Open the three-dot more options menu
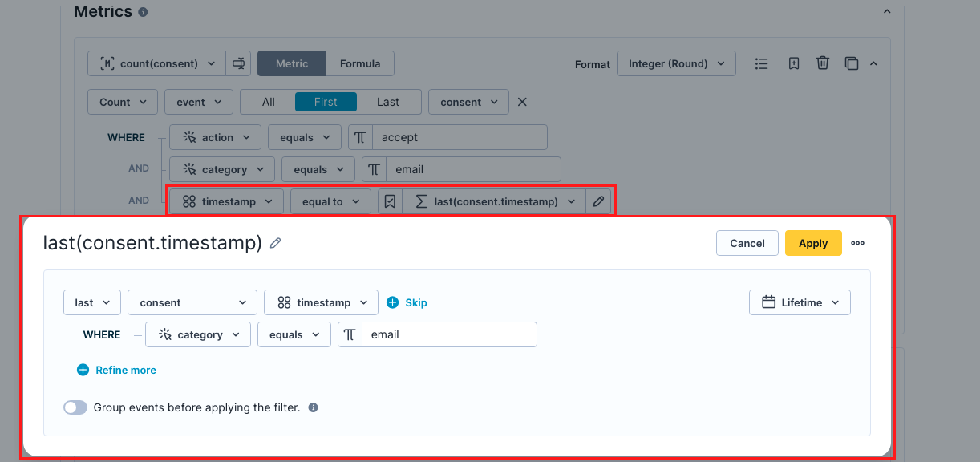The image size is (980, 462). point(858,243)
